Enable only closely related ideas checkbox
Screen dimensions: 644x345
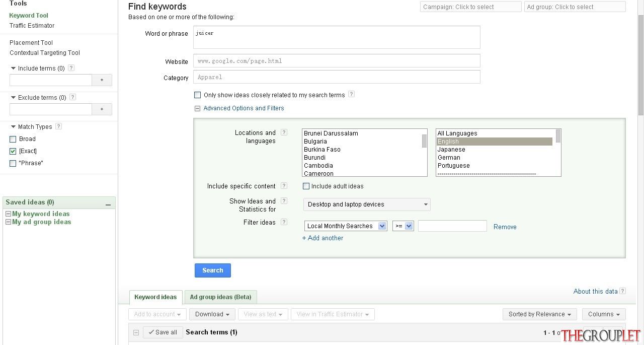(x=197, y=95)
